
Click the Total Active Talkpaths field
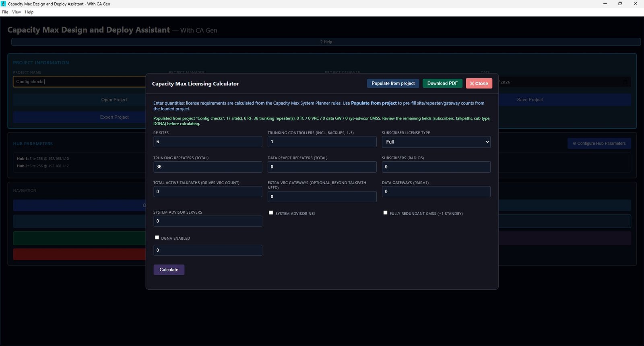pyautogui.click(x=208, y=192)
